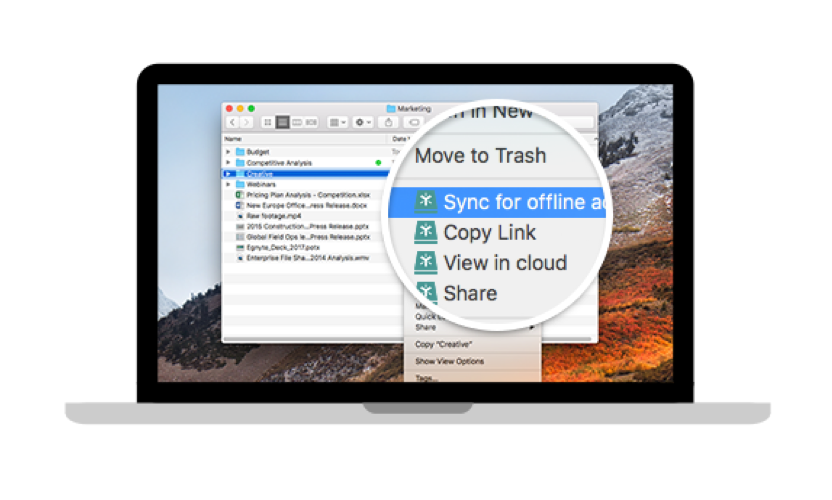Select 'Pricing Plan Analysis - Competition.xlsx' file name

click(308, 195)
